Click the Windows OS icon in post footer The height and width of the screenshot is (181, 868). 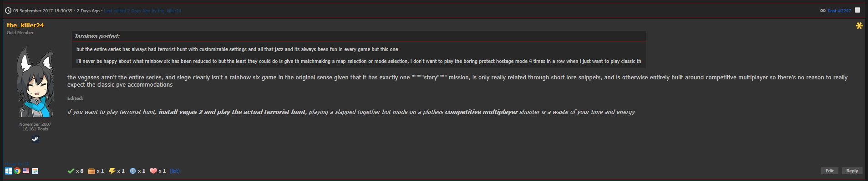coord(9,171)
